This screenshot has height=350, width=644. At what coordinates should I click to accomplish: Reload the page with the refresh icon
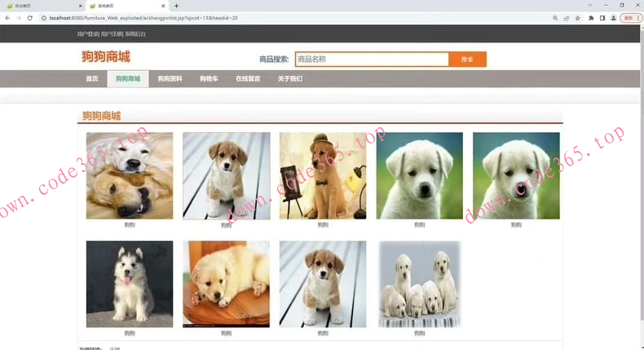30,17
